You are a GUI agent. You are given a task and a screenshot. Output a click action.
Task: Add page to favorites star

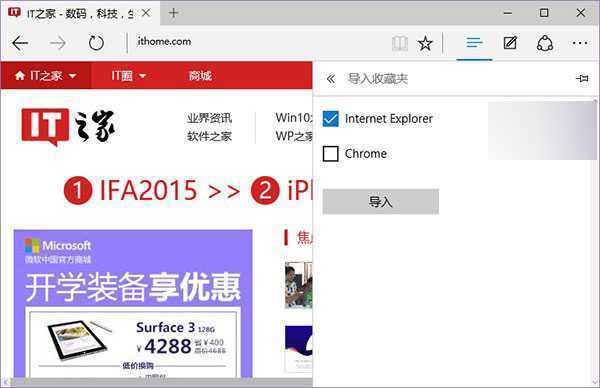(425, 43)
